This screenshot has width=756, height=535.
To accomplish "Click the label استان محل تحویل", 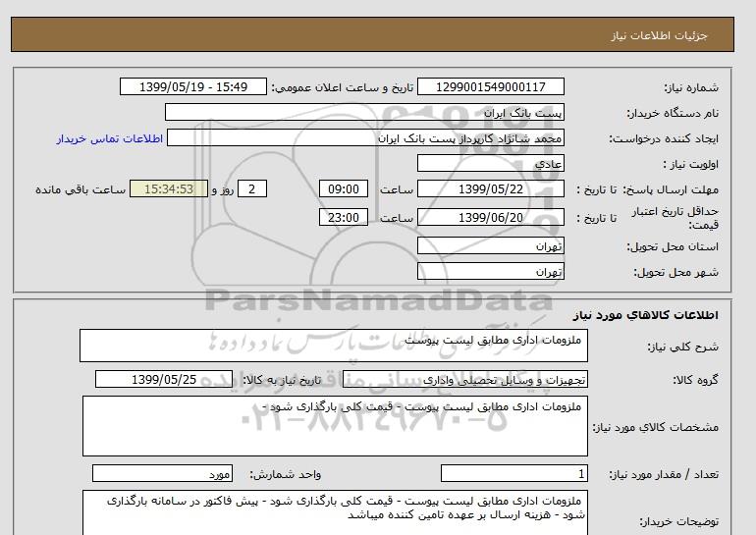I will point(673,246).
